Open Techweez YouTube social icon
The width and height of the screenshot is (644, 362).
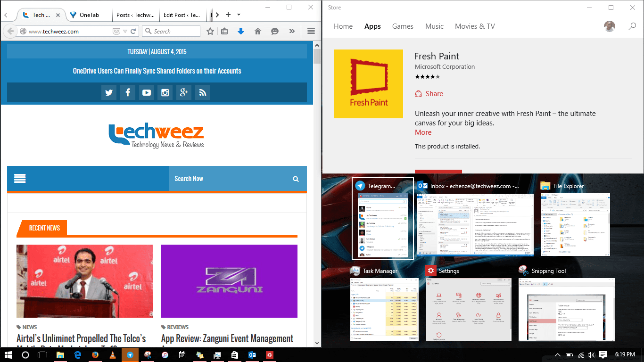[147, 93]
